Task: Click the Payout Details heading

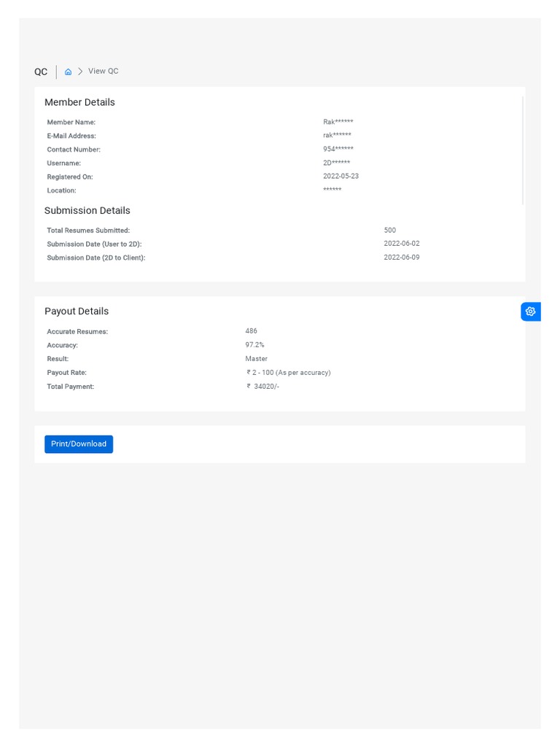Action: pyautogui.click(x=77, y=311)
